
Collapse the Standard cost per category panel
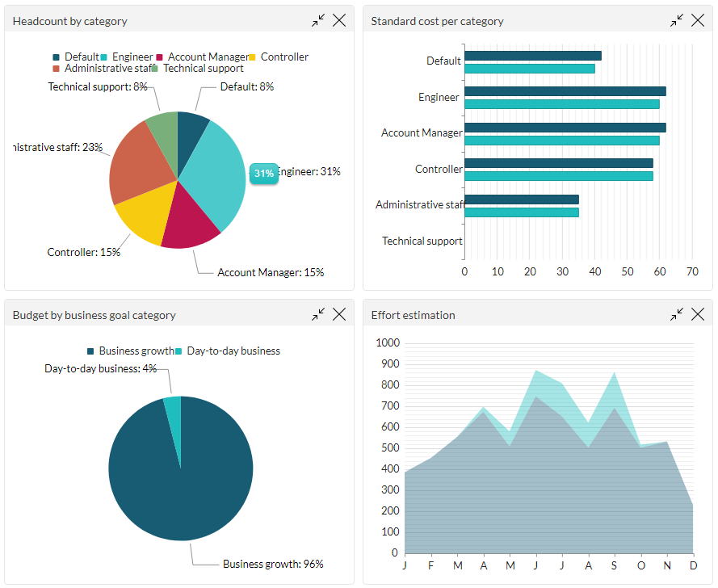(x=676, y=19)
